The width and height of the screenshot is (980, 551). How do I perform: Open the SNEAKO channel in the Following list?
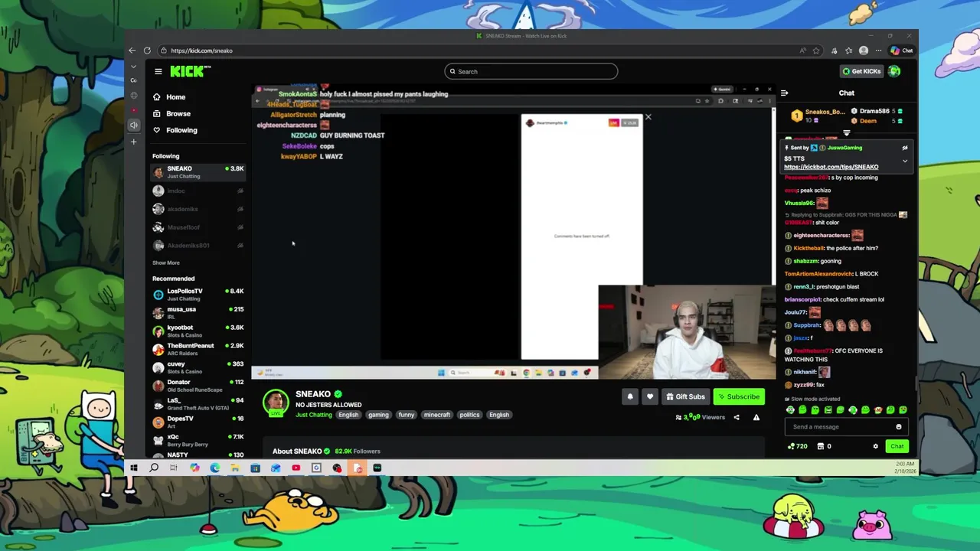[198, 171]
